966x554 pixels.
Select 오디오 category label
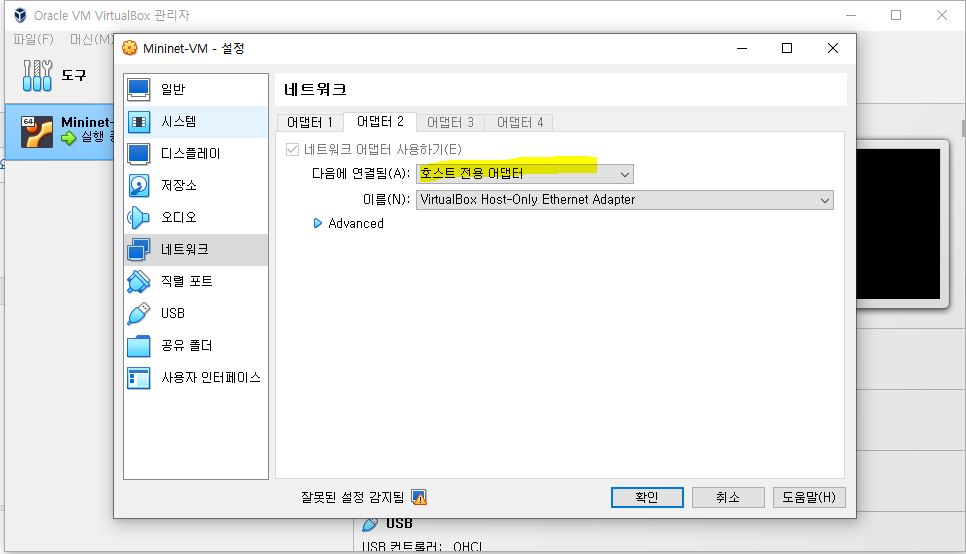tap(179, 218)
